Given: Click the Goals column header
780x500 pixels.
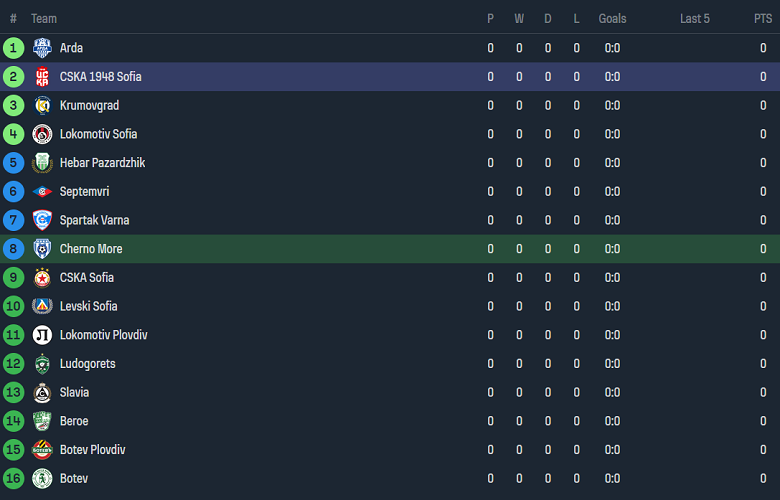Looking at the screenshot, I should pos(612,19).
